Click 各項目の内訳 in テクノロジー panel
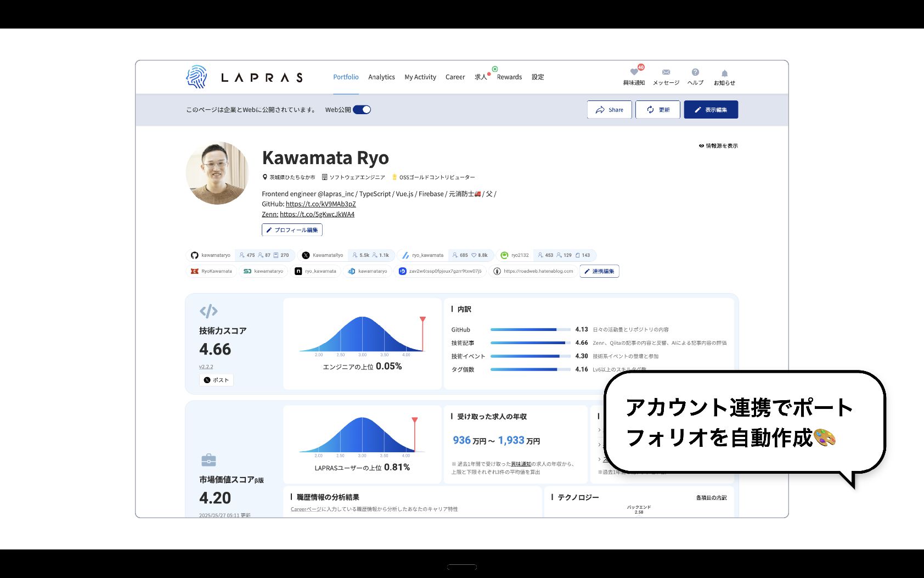 pyautogui.click(x=711, y=498)
